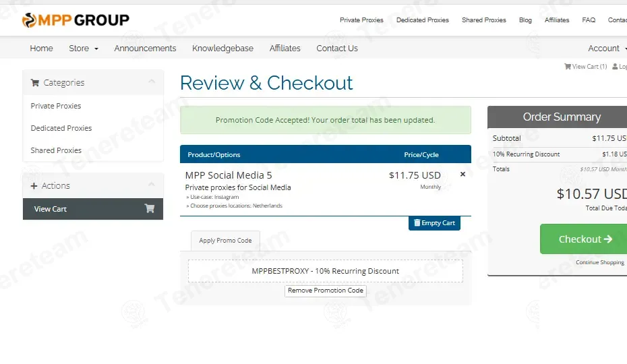Click the Use-case: Instagram option text
This screenshot has height=364, width=627.
pos(212,198)
